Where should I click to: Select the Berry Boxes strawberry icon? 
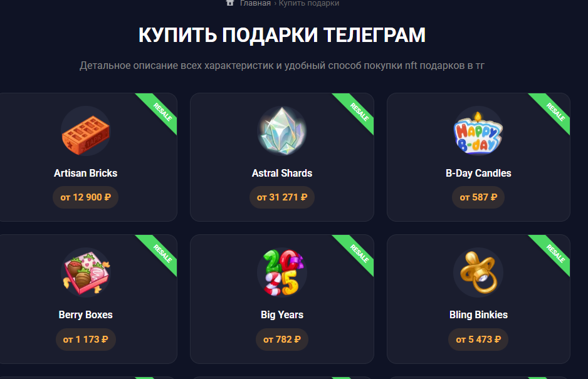[85, 273]
